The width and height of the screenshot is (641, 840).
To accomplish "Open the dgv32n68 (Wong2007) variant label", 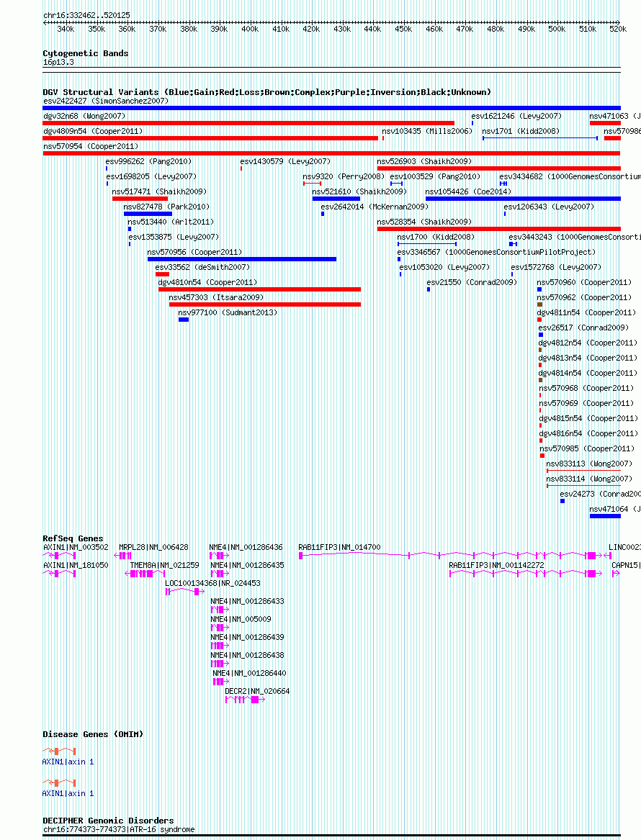I will click(84, 116).
